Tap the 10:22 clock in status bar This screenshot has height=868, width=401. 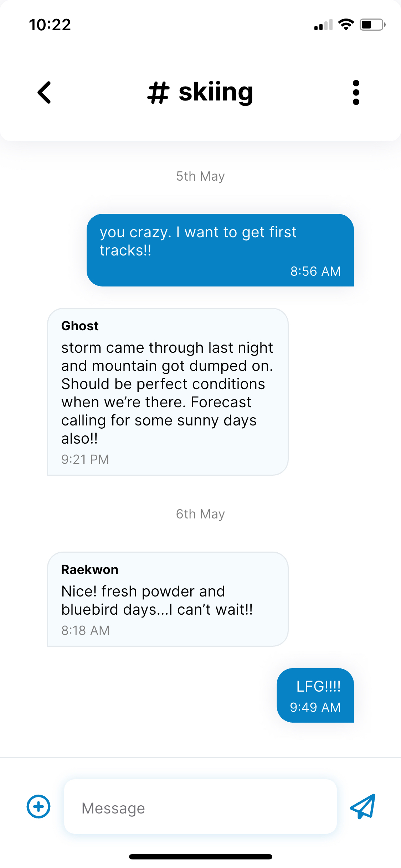coord(50,25)
